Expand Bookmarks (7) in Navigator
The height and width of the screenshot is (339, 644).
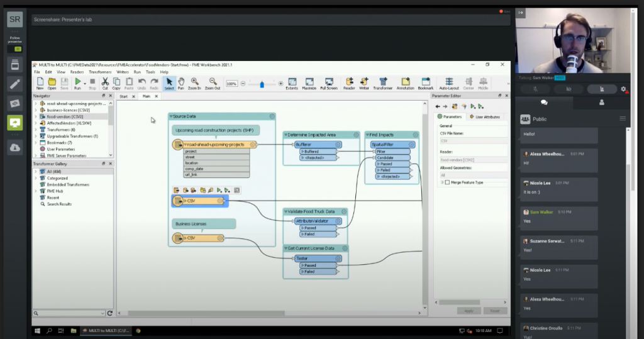point(36,143)
